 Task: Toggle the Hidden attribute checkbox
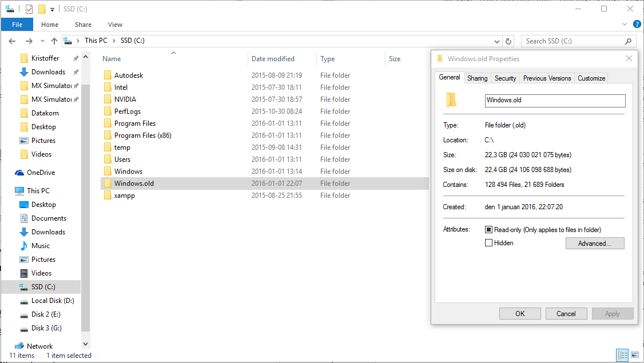[x=488, y=243]
